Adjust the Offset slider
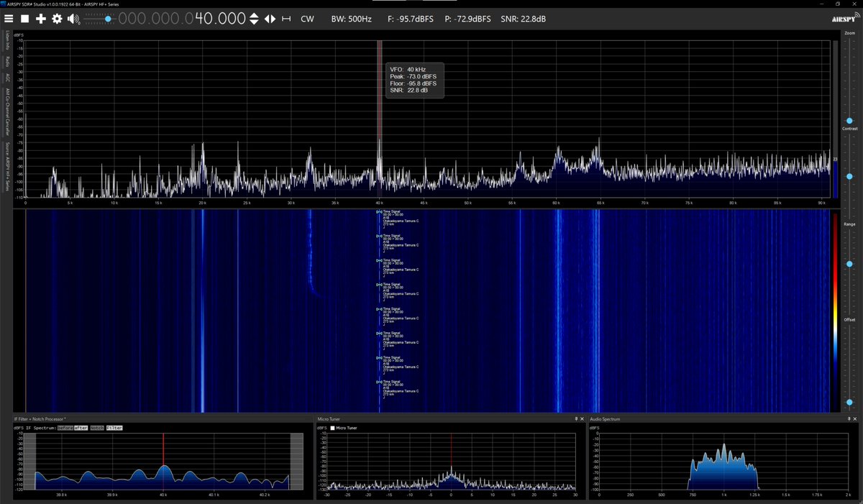 (x=849, y=367)
